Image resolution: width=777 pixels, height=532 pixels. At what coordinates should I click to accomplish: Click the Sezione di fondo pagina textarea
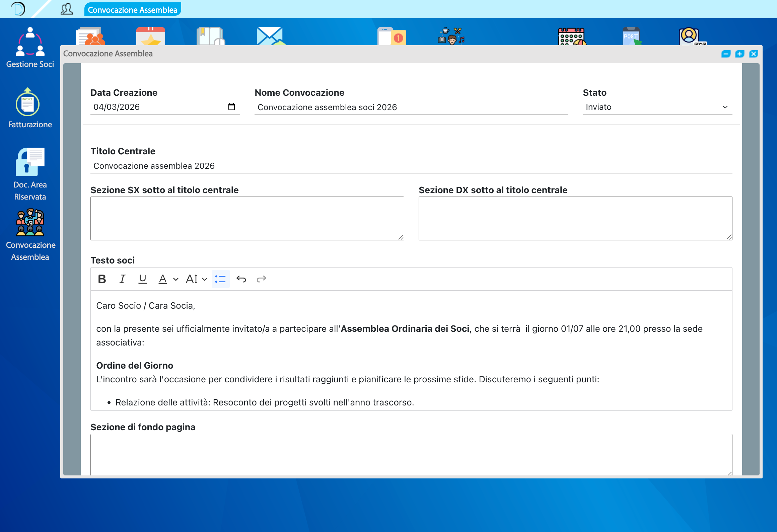[x=411, y=454]
